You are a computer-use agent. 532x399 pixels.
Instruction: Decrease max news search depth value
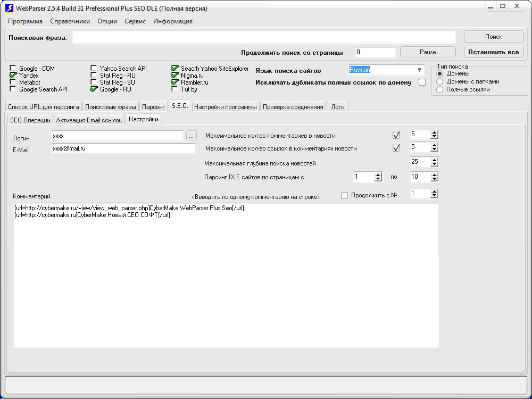coord(434,164)
